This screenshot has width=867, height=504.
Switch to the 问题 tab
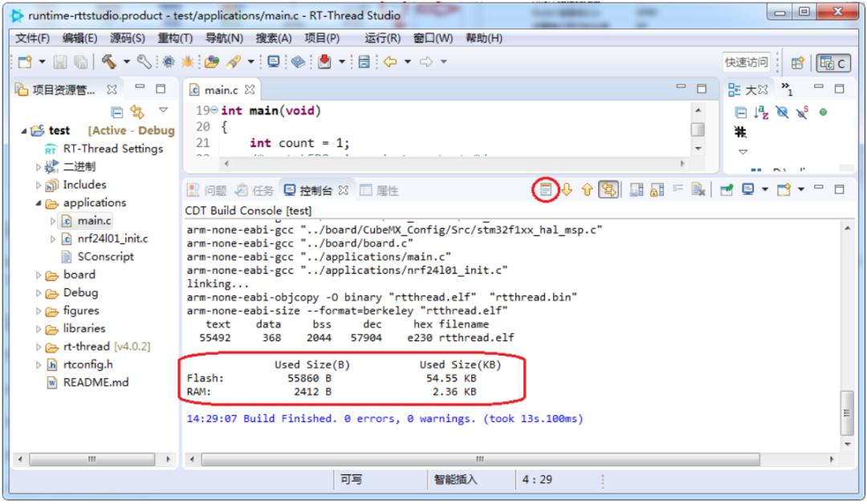(x=207, y=191)
